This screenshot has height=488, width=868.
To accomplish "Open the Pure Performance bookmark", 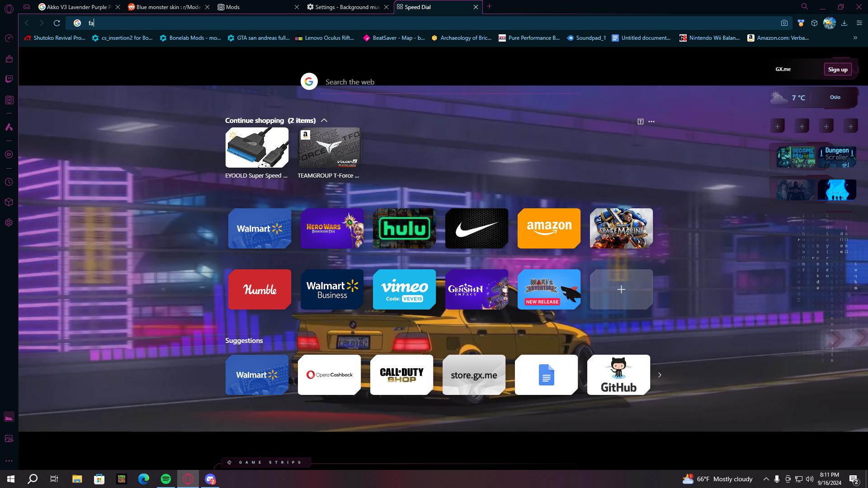I will 529,38.
